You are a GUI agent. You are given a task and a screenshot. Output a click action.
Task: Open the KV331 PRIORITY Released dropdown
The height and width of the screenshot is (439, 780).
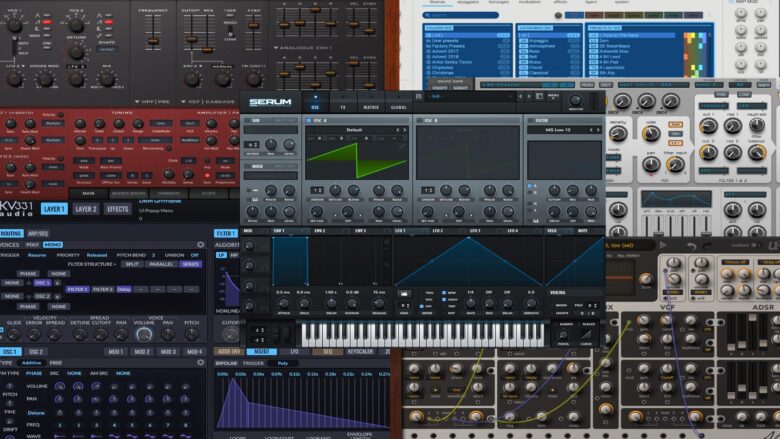click(97, 255)
